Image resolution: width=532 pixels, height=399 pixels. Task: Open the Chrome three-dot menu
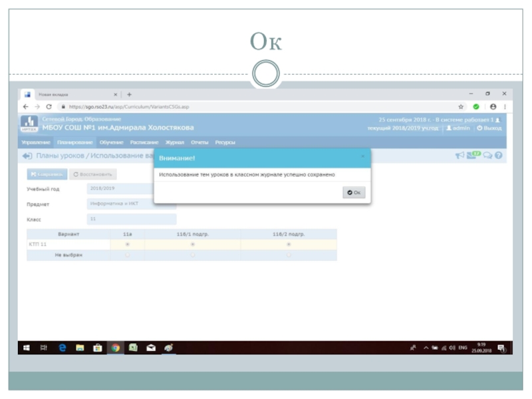point(505,106)
